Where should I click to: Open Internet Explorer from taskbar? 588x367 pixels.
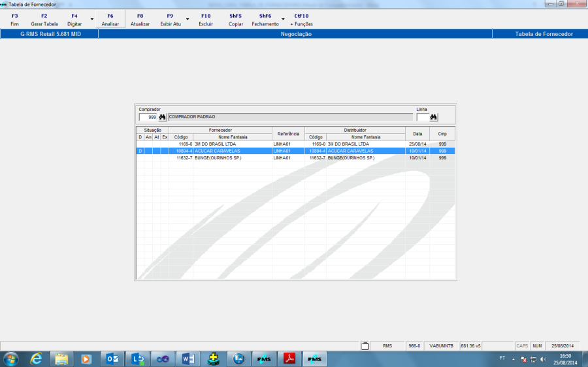click(x=36, y=359)
